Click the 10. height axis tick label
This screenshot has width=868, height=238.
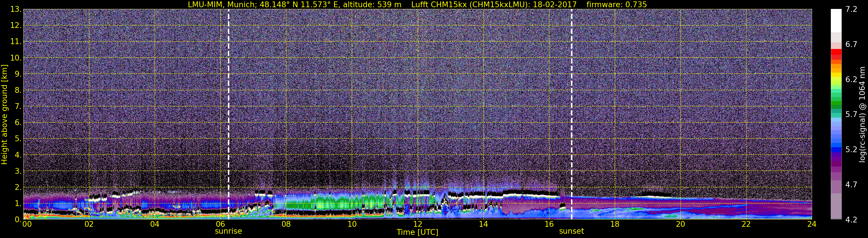coord(16,58)
